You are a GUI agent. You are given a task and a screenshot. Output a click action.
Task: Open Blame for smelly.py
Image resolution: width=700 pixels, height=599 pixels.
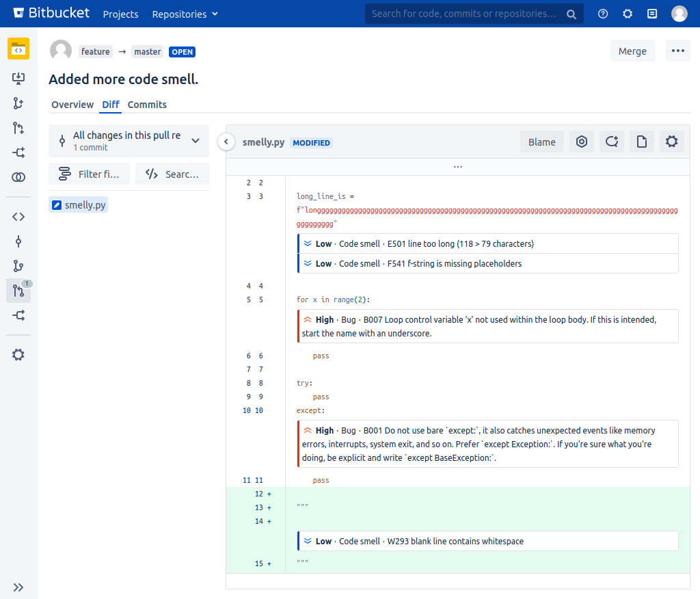(541, 142)
